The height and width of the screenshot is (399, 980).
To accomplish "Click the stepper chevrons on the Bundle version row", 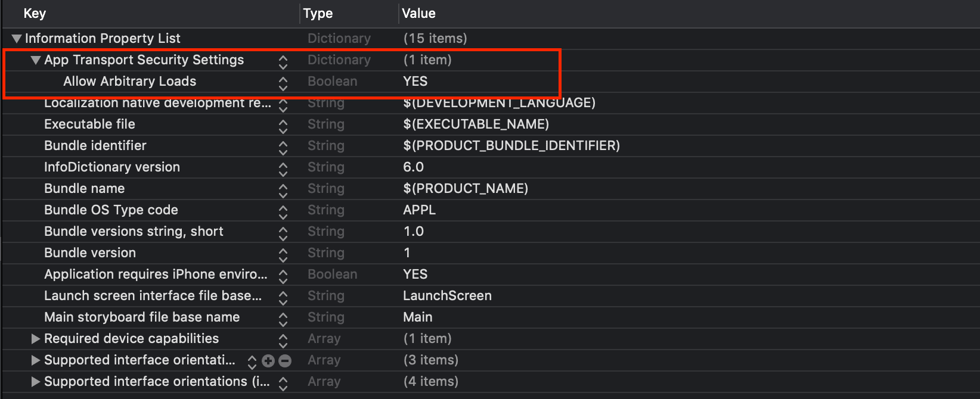I will pos(283,253).
